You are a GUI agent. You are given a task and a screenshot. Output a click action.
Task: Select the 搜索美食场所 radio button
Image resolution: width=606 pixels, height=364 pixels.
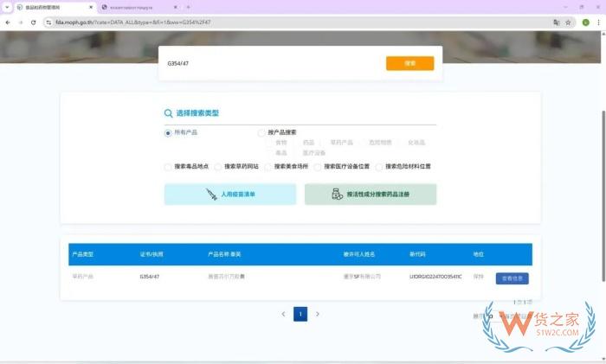pos(268,167)
